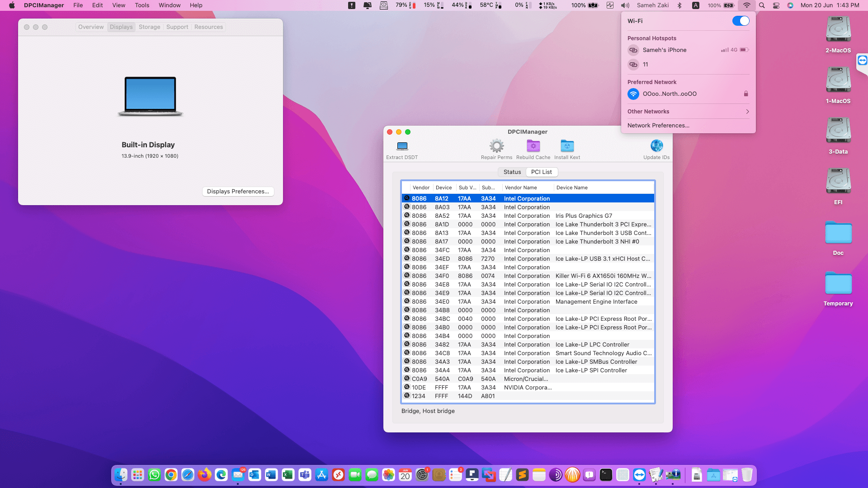The image size is (868, 488).
Task: Select the PCI List tab
Action: (542, 172)
